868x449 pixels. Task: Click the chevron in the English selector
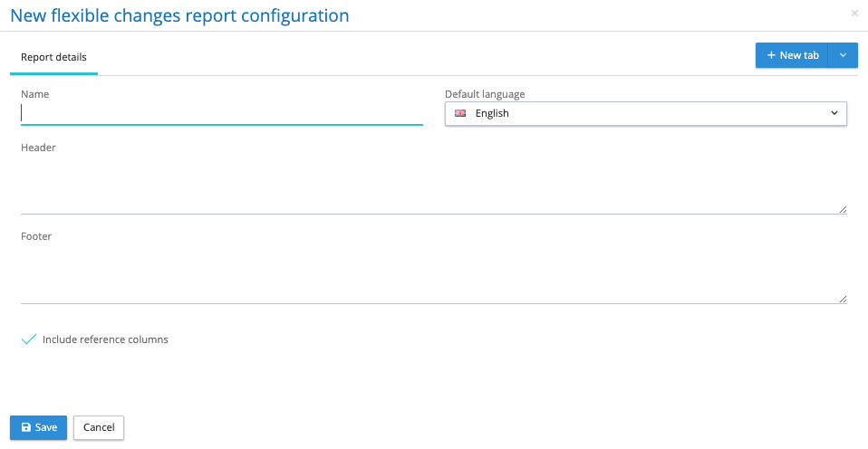point(834,113)
